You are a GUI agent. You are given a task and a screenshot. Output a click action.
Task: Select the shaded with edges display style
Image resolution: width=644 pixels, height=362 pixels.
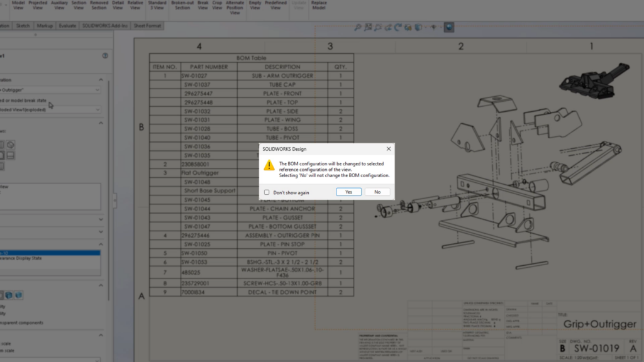(9, 295)
